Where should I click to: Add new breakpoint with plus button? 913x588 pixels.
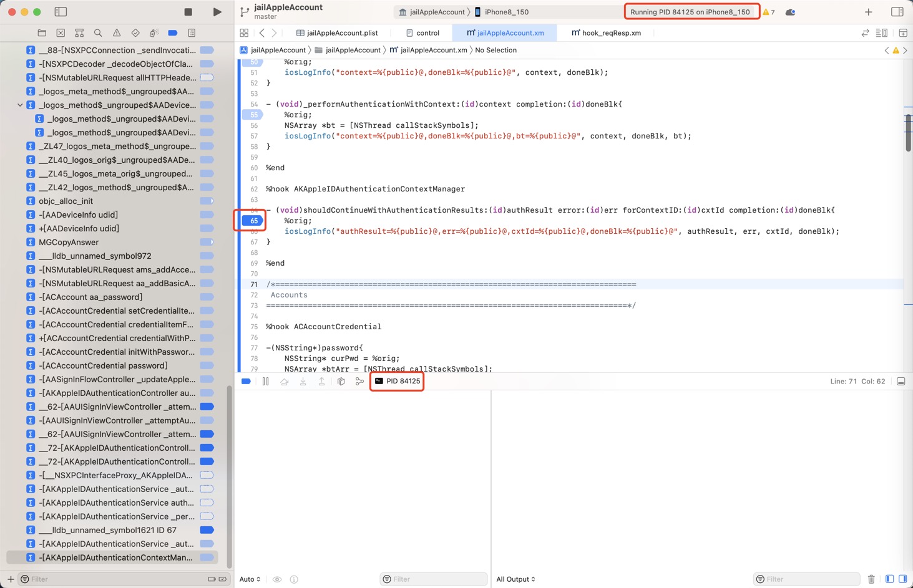(11, 579)
